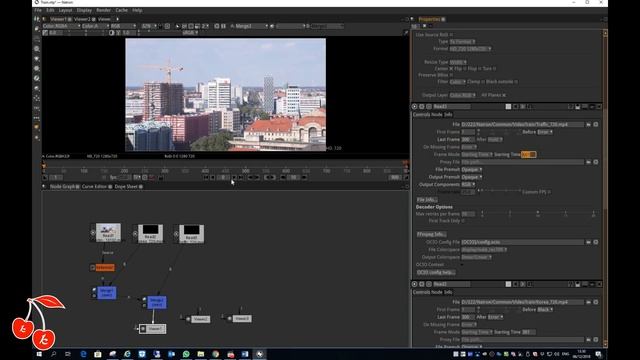This screenshot has height=360, width=640.
Task: Click the Read3 node color swatch
Action: click(x=508, y=107)
